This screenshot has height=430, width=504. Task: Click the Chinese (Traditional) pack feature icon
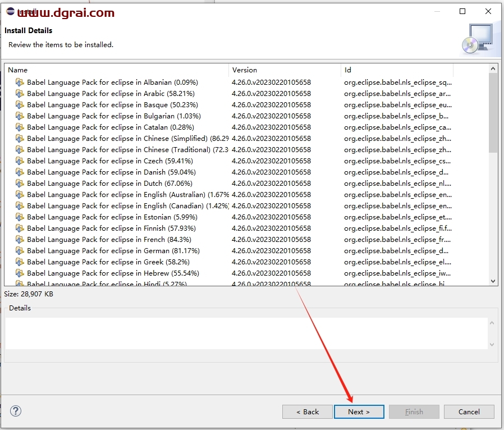coord(20,150)
